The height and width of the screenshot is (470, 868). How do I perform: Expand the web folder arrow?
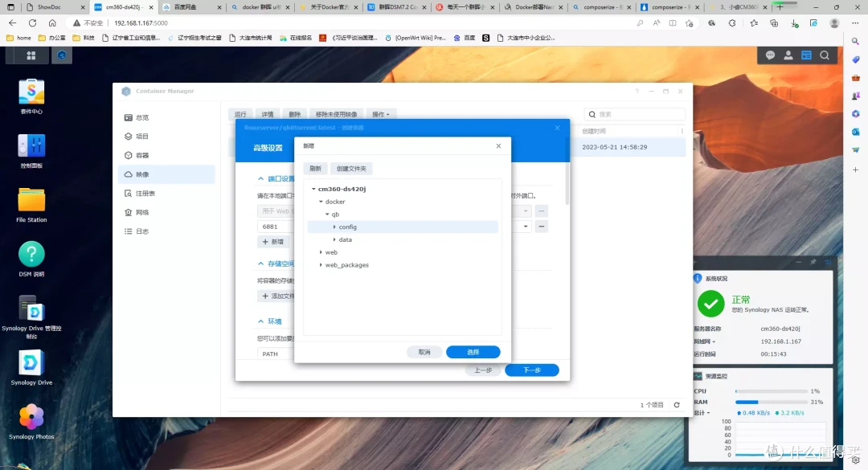[321, 252]
